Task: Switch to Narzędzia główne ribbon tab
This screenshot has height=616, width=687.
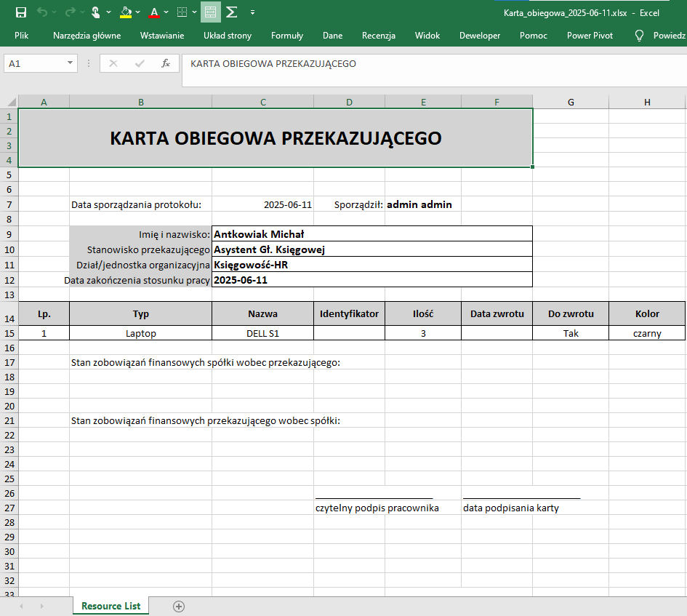Action: point(87,36)
